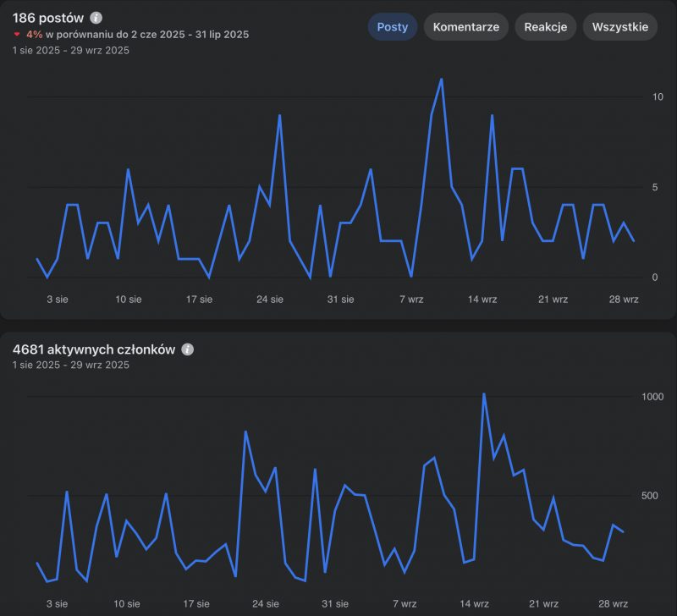Click the 4681 aktywnych członków heading
The height and width of the screenshot is (616, 677).
click(x=94, y=349)
